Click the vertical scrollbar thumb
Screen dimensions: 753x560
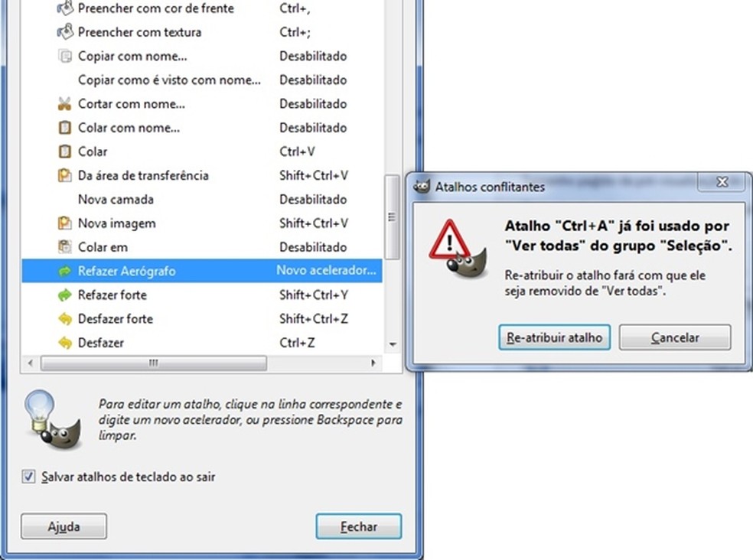pos(393,217)
